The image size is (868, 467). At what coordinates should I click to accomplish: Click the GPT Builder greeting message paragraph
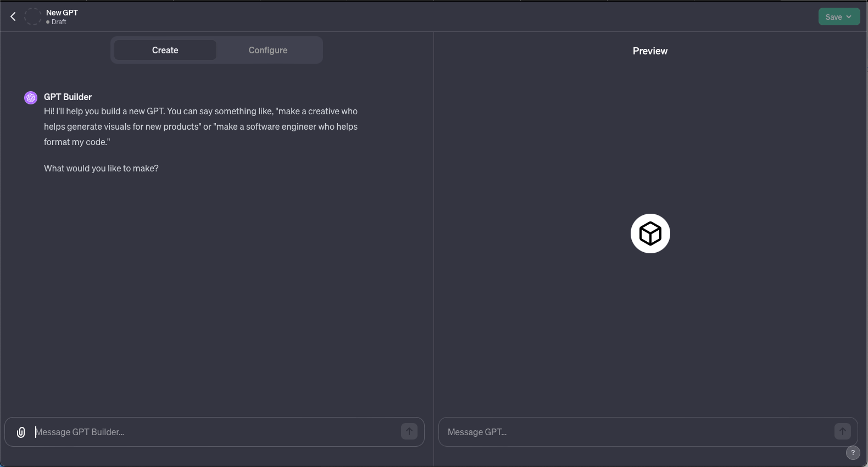pos(201,126)
